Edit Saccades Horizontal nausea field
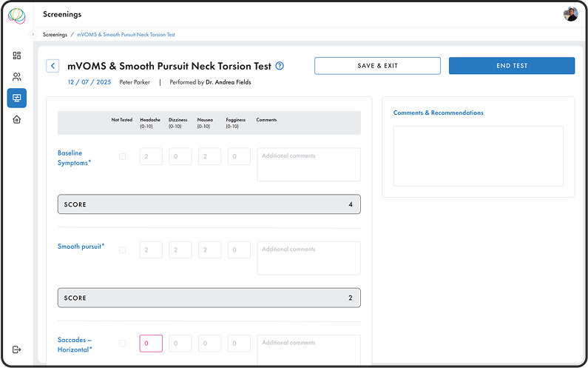The width and height of the screenshot is (588, 368). pos(209,344)
